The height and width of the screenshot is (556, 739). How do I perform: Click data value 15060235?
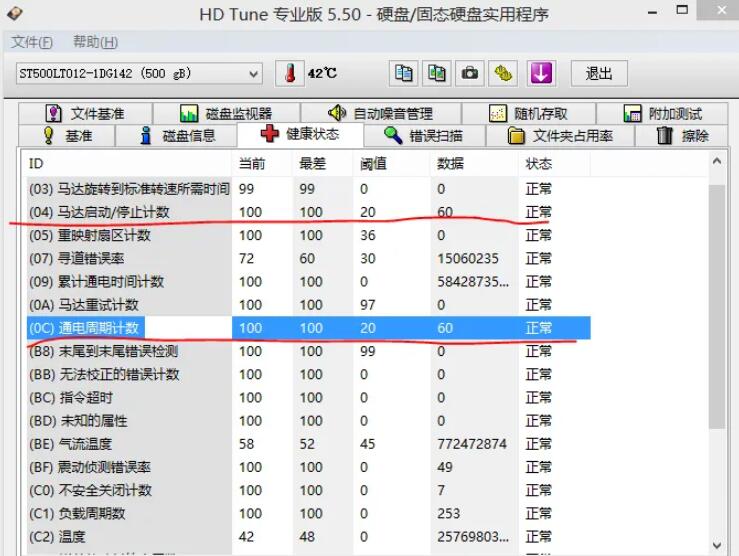(468, 258)
